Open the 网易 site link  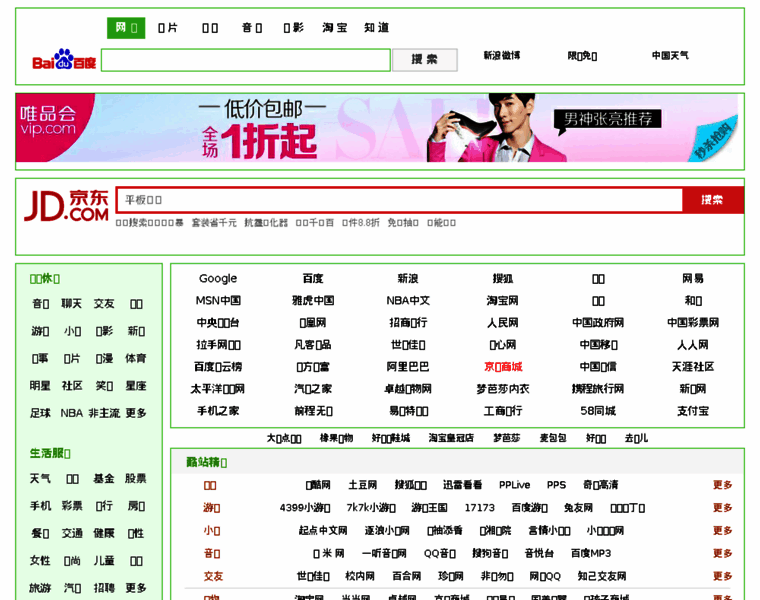693,278
